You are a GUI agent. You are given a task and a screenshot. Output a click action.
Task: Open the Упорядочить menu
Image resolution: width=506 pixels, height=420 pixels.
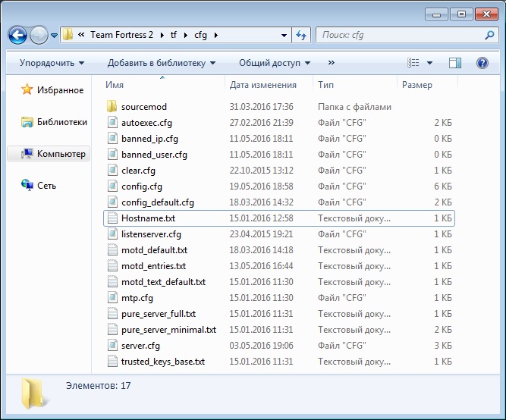point(52,63)
